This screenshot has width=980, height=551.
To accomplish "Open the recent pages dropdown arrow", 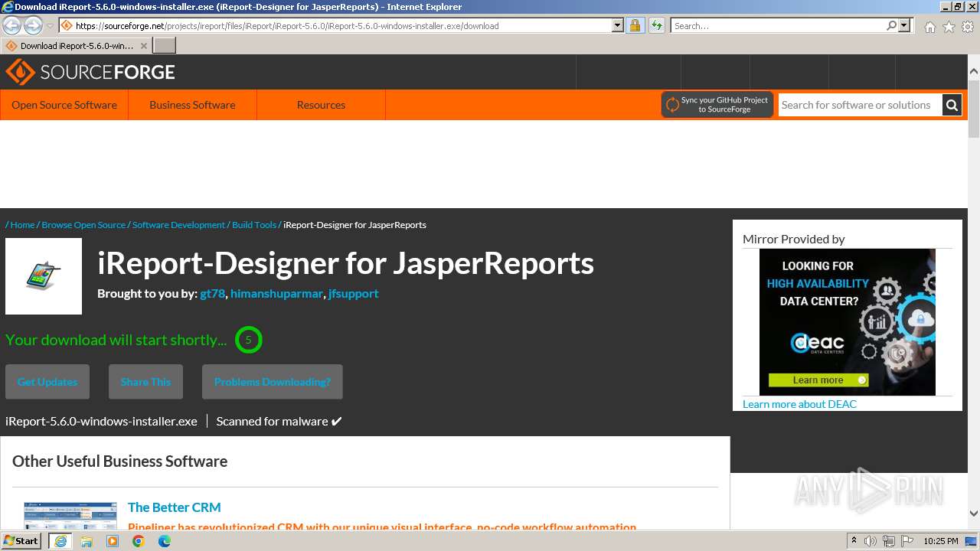I will coord(50,26).
